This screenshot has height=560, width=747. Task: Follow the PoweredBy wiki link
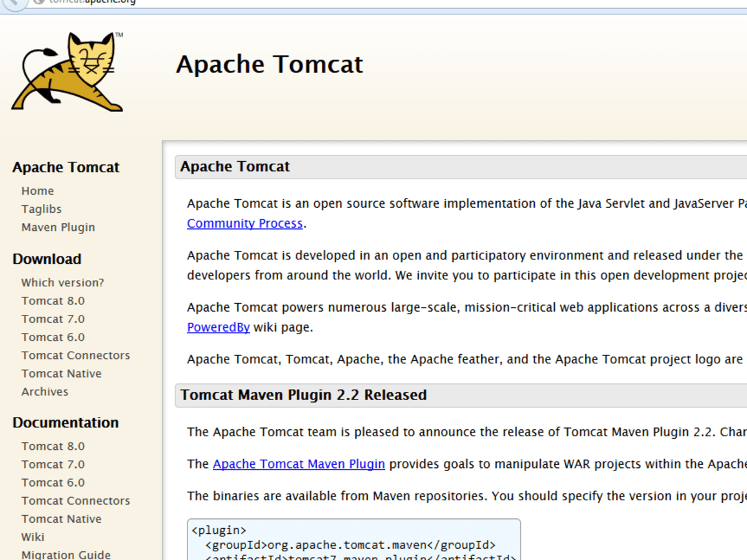click(218, 327)
